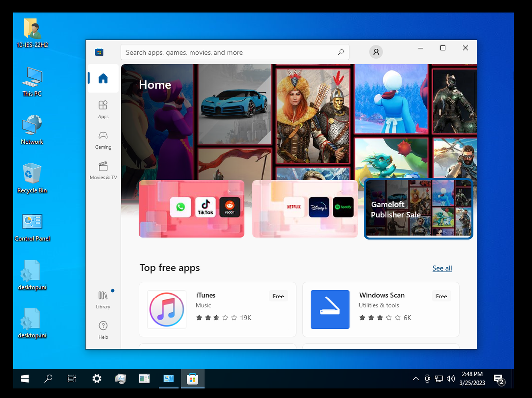Click Free button for Windows Scan
This screenshot has height=398, width=532.
pyautogui.click(x=441, y=296)
